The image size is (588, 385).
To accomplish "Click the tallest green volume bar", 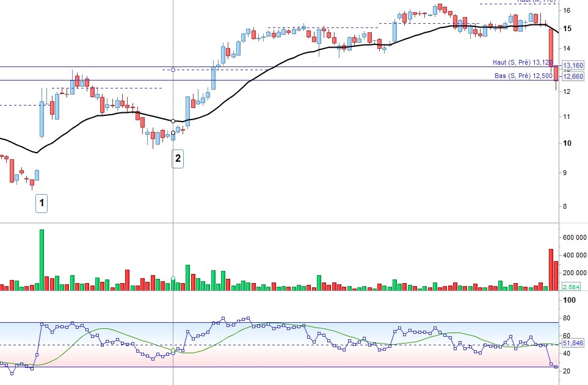I will pos(42,260).
